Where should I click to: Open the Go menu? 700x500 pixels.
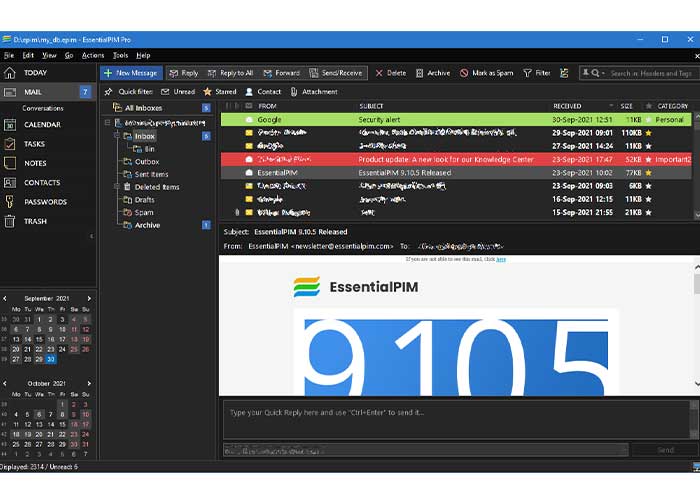click(69, 55)
